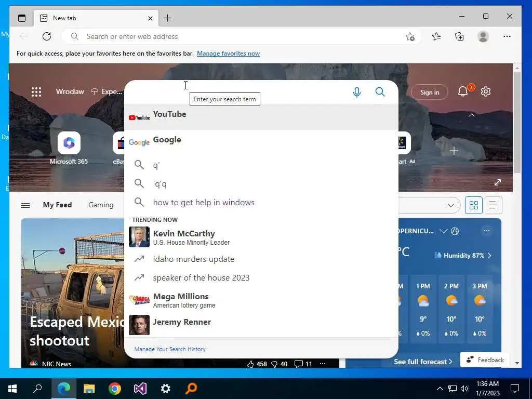This screenshot has height=399, width=532.
Task: Open weather card more options
Action: tap(486, 231)
